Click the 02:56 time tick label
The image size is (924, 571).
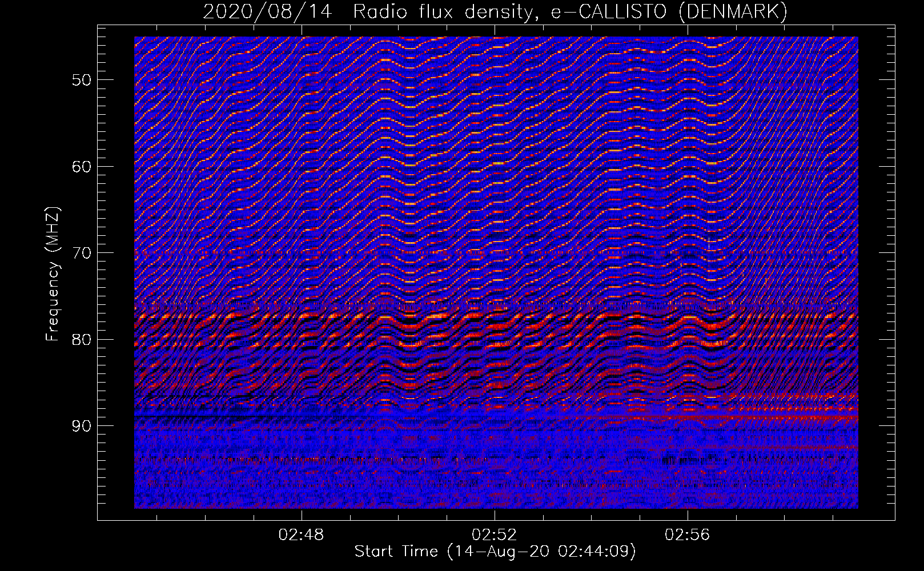pos(687,535)
